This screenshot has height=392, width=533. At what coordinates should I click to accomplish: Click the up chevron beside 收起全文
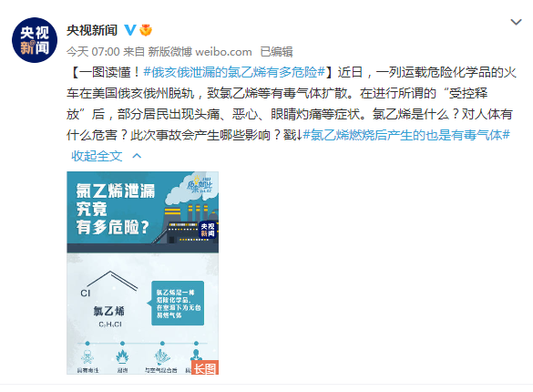pyautogui.click(x=137, y=156)
